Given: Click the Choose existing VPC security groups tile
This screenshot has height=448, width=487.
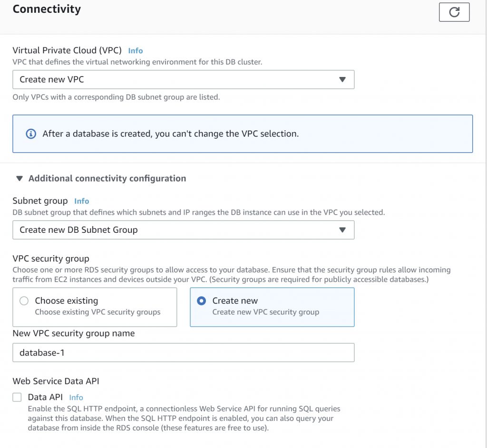Looking at the screenshot, I should [x=95, y=307].
